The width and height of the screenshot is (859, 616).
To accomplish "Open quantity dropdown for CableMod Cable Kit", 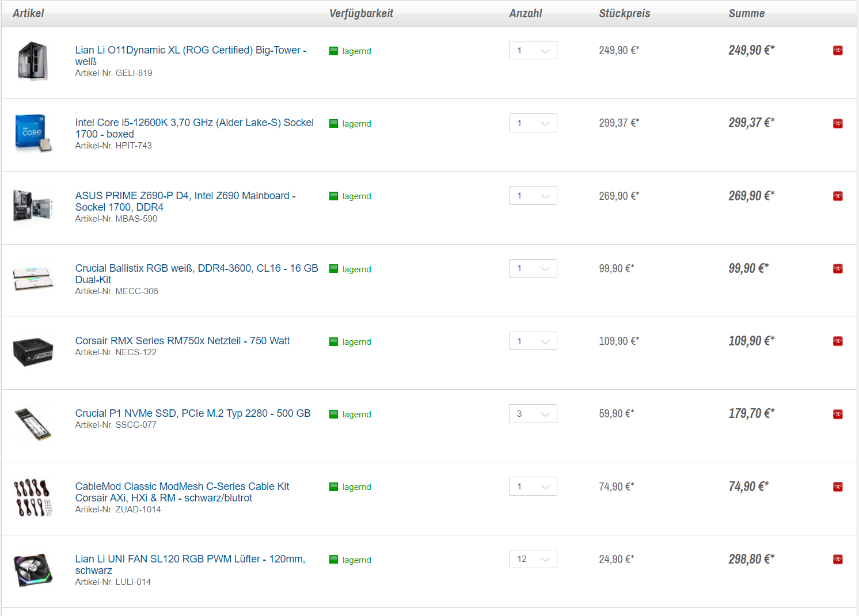I will tap(533, 486).
